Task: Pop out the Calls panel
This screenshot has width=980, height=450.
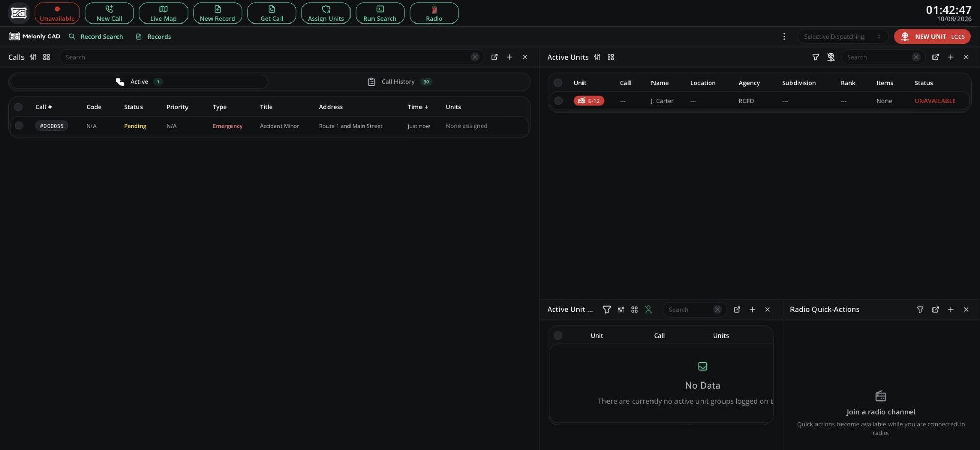Action: click(494, 57)
